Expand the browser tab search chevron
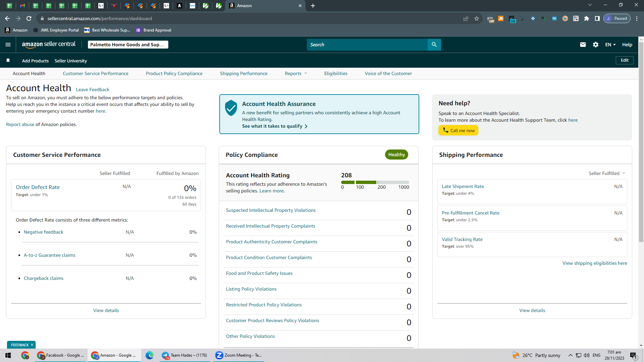The width and height of the screenshot is (644, 362). pyautogui.click(x=590, y=5)
